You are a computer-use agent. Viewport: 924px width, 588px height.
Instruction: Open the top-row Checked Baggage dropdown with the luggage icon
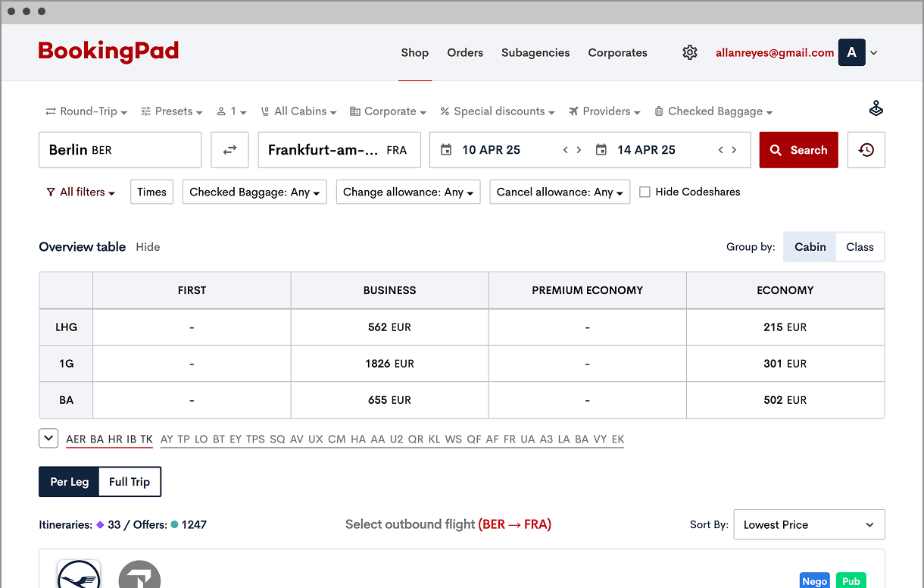(713, 111)
